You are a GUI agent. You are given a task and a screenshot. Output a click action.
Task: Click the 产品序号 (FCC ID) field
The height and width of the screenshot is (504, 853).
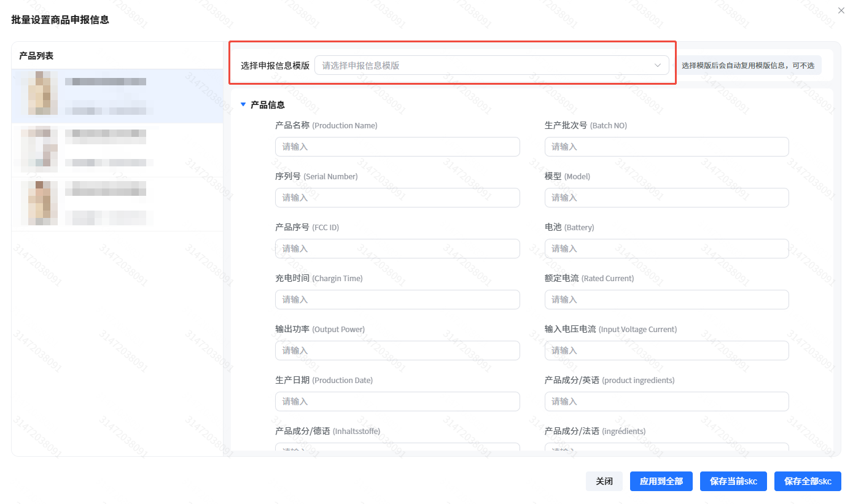coord(397,249)
